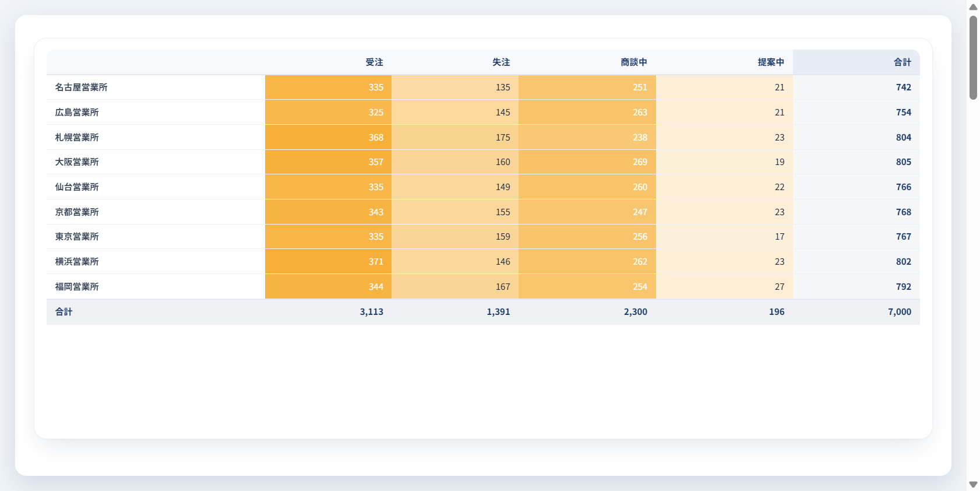The image size is (980, 491).
Task: Click 商談中 cell 256 for 東京営業所
Action: click(587, 237)
